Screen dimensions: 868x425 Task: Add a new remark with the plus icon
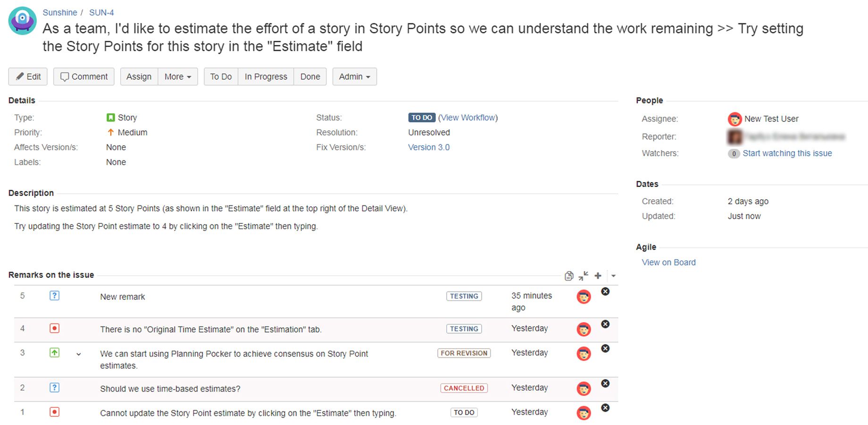[598, 276]
